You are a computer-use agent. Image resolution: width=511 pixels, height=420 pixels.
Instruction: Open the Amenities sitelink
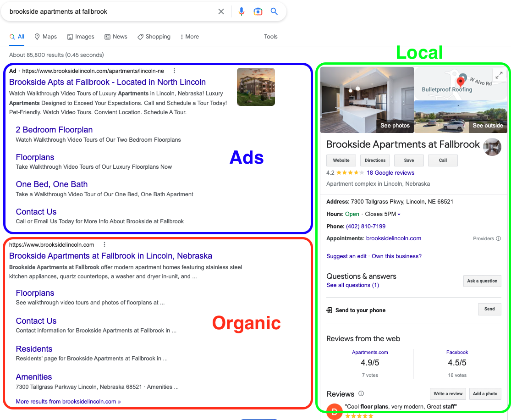(34, 377)
